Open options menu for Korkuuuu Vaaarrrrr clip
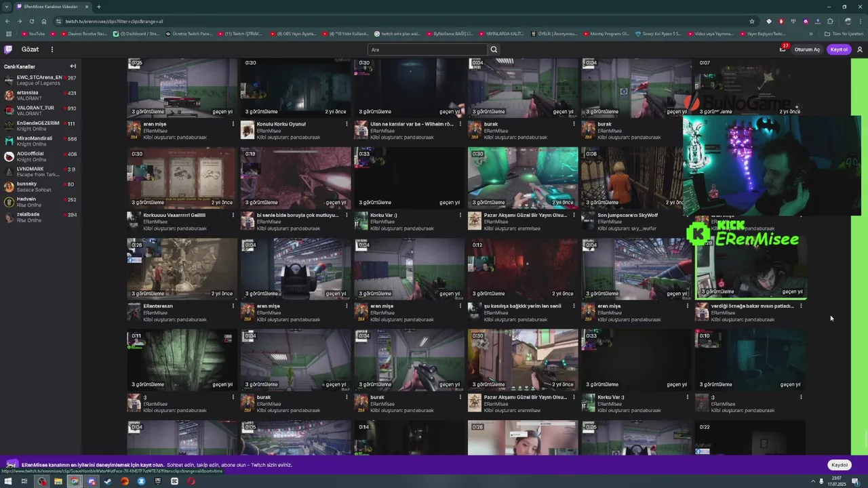 233,216
